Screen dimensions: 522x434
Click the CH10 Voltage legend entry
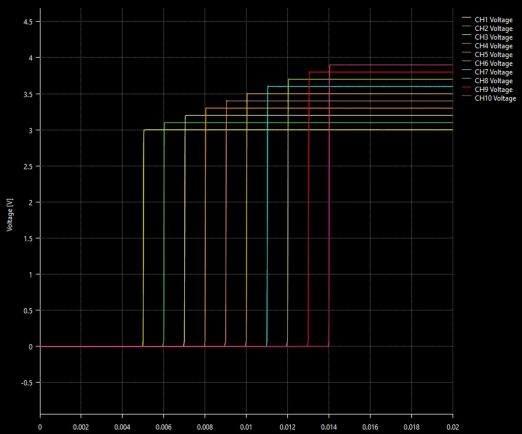pos(489,98)
